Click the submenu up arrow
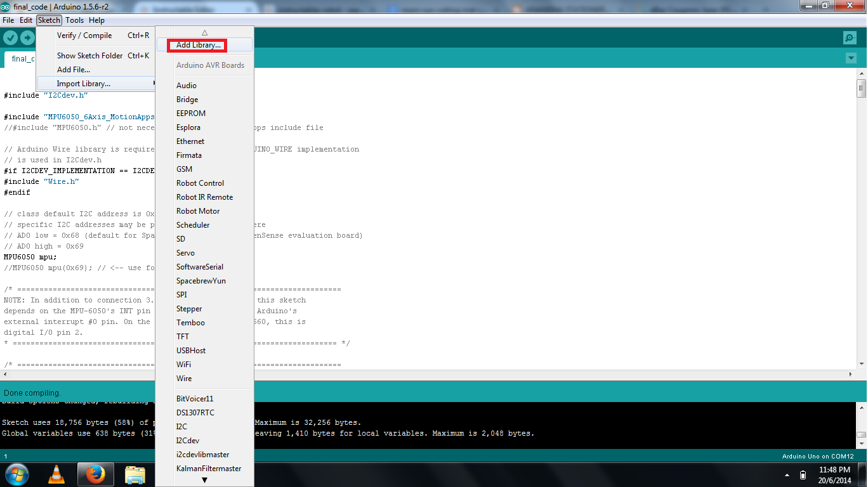The height and width of the screenshot is (487, 868). coord(204,32)
